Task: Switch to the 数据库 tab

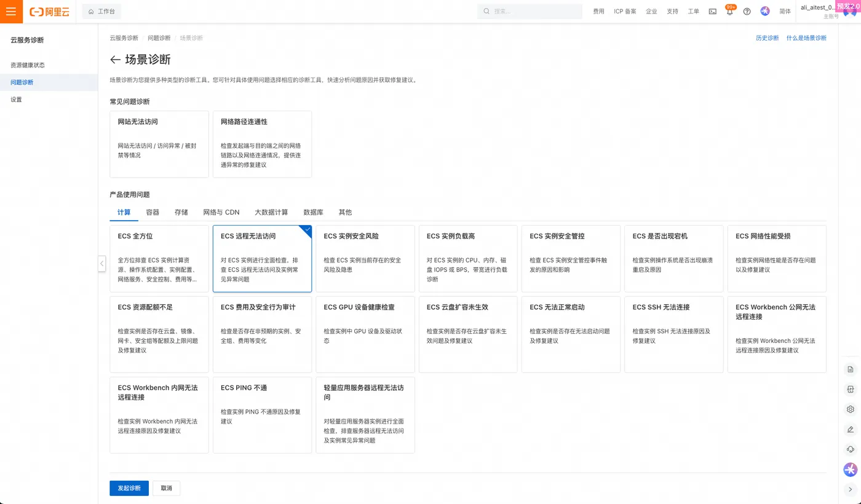Action: pyautogui.click(x=313, y=213)
